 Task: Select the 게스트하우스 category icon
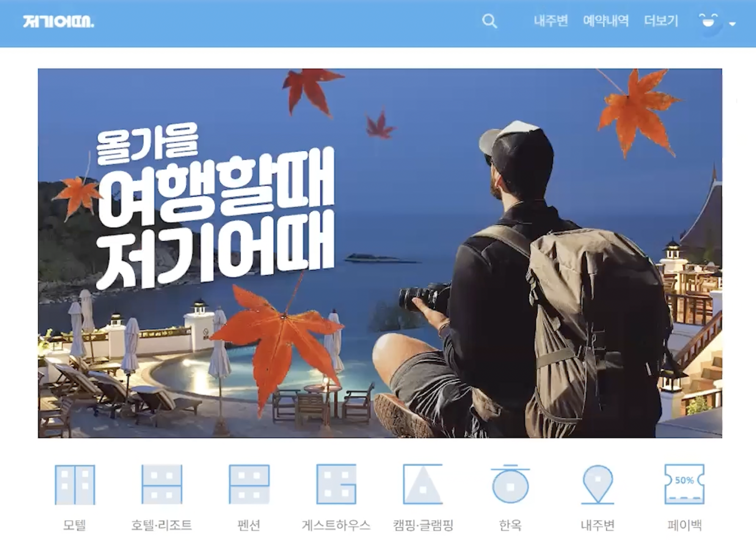[336, 484]
